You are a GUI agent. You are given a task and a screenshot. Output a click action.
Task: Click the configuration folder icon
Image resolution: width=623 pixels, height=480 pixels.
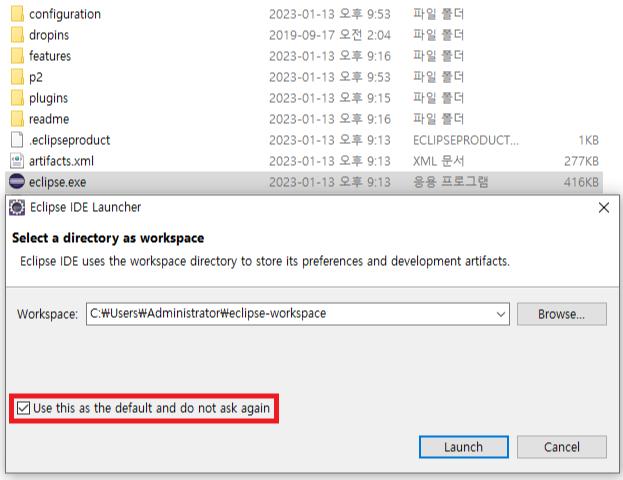(17, 14)
